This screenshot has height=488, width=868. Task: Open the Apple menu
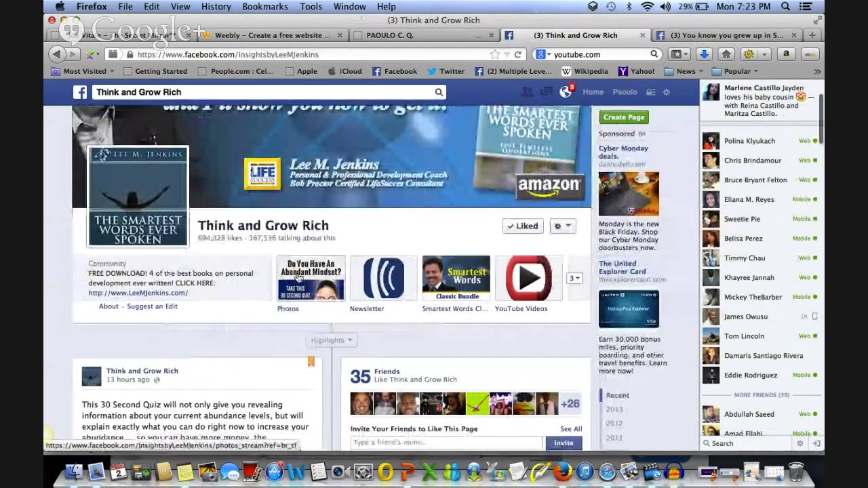pos(60,6)
